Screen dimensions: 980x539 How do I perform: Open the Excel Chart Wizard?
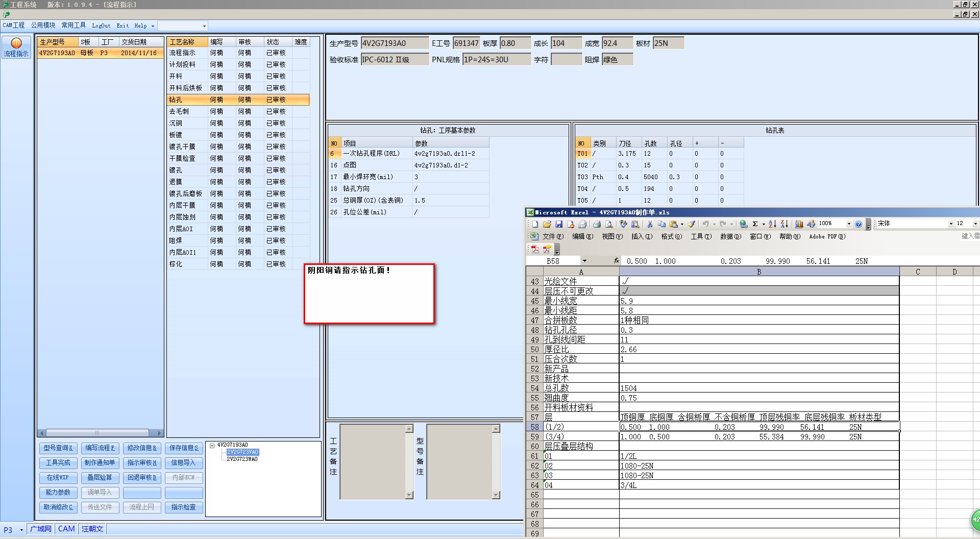799,224
